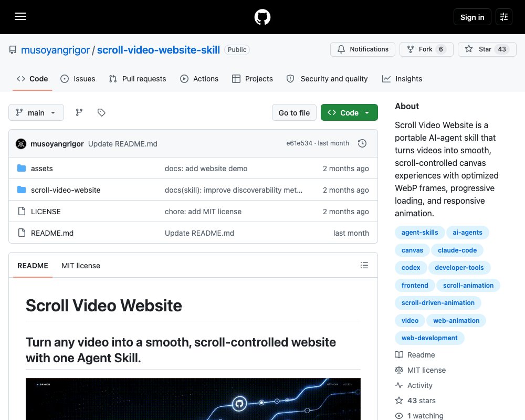525x420 pixels.
Task: Open commit 'docs: add website demo'
Action: pyautogui.click(x=206, y=169)
